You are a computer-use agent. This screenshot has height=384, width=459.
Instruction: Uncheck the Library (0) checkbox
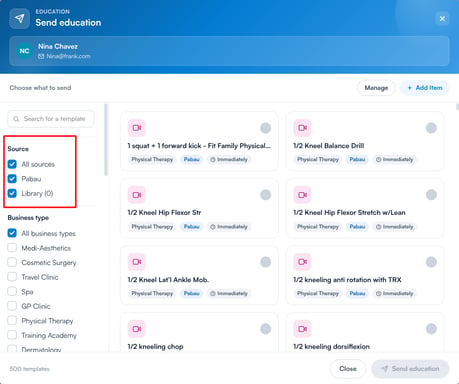click(x=12, y=193)
